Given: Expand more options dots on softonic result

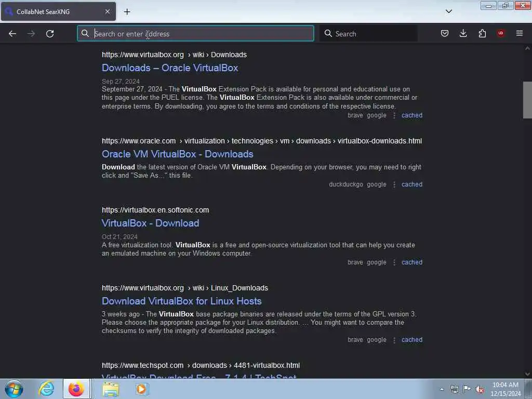Looking at the screenshot, I should [x=394, y=262].
